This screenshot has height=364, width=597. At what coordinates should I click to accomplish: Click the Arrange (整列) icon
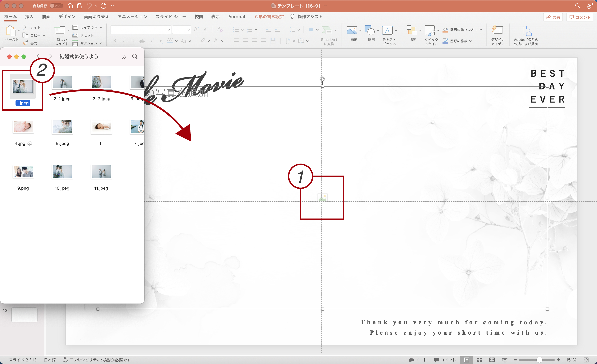coord(412,30)
